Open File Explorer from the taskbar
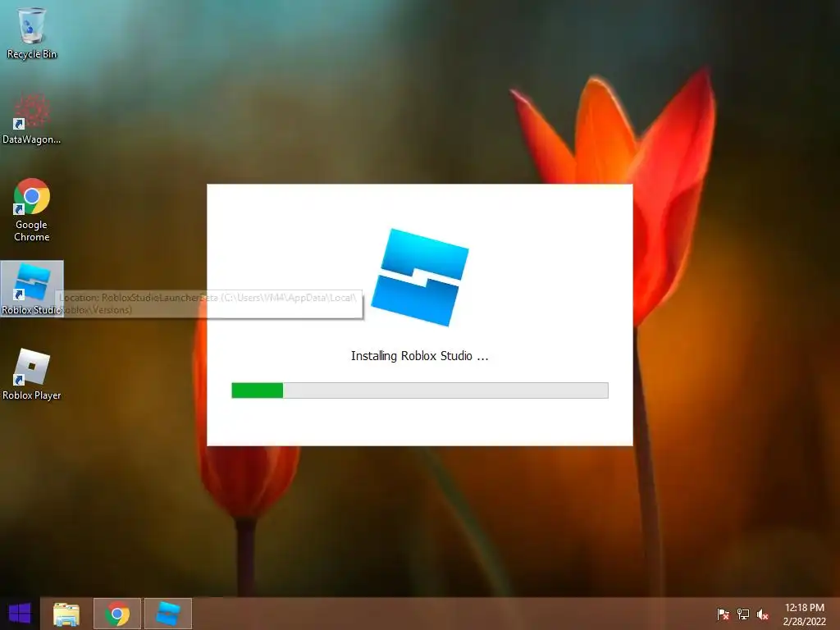Image resolution: width=840 pixels, height=630 pixels. coord(66,614)
